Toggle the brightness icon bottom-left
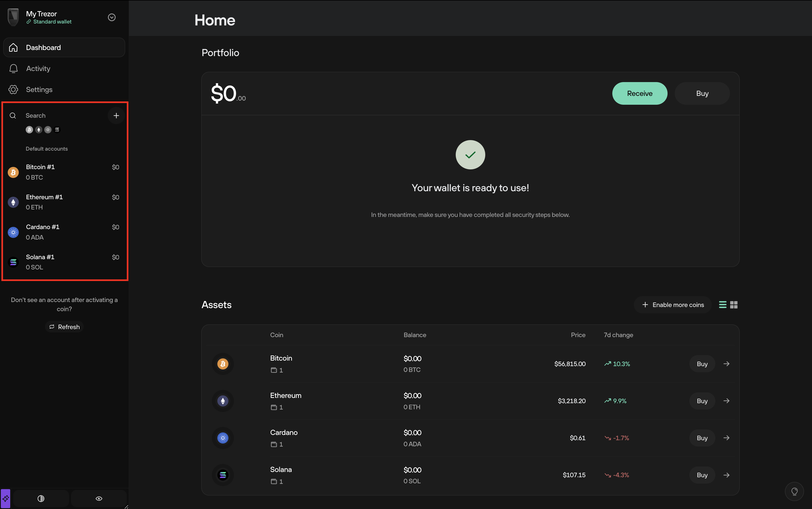This screenshot has width=812, height=509. tap(41, 498)
